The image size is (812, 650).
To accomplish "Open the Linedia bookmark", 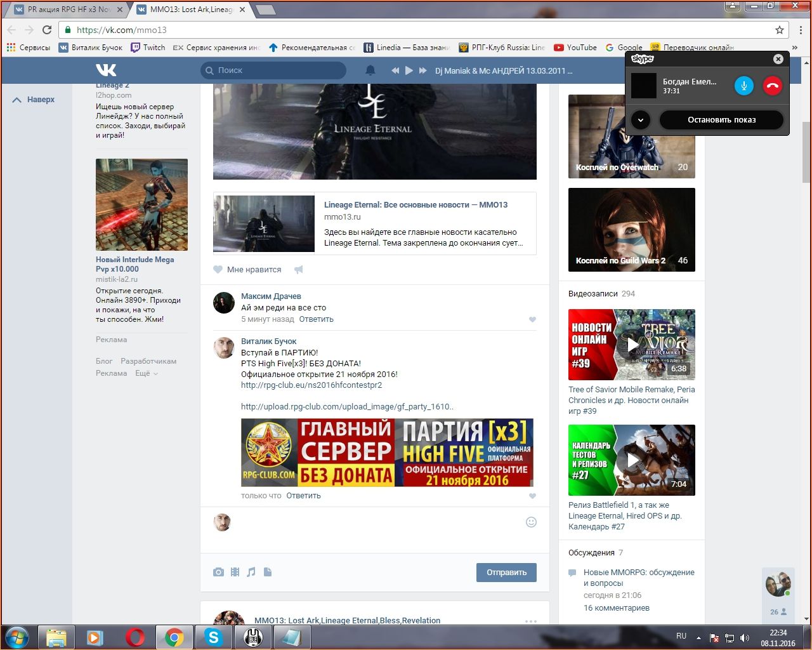I will 407,48.
